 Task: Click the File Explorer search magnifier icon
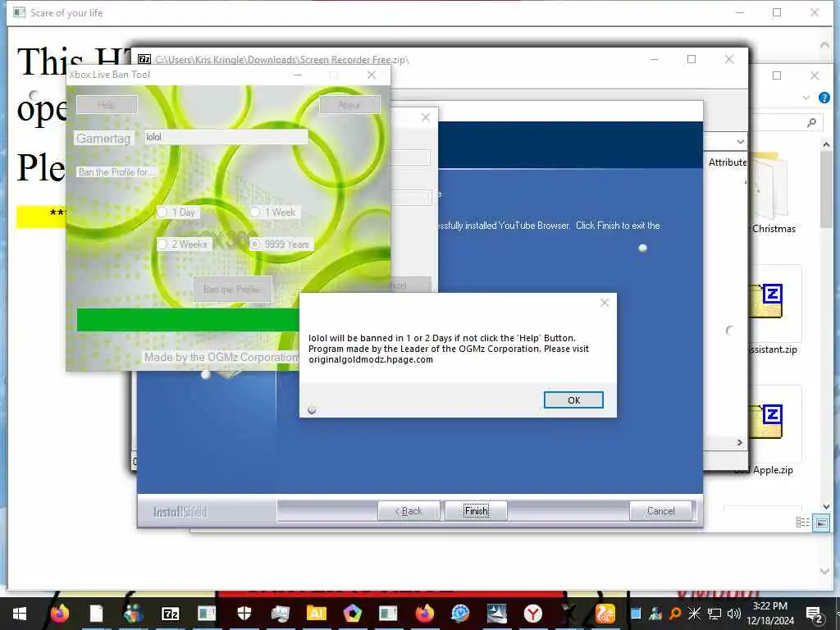tap(811, 123)
